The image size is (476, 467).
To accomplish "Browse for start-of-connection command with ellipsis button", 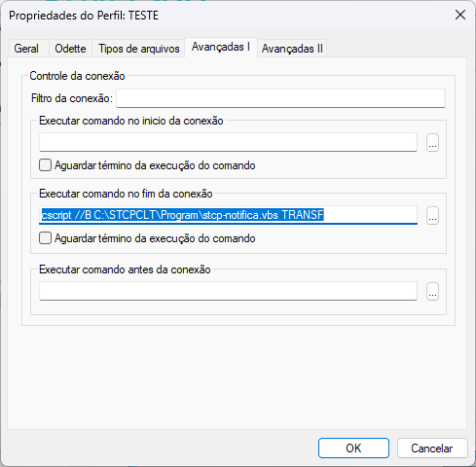I will click(432, 142).
